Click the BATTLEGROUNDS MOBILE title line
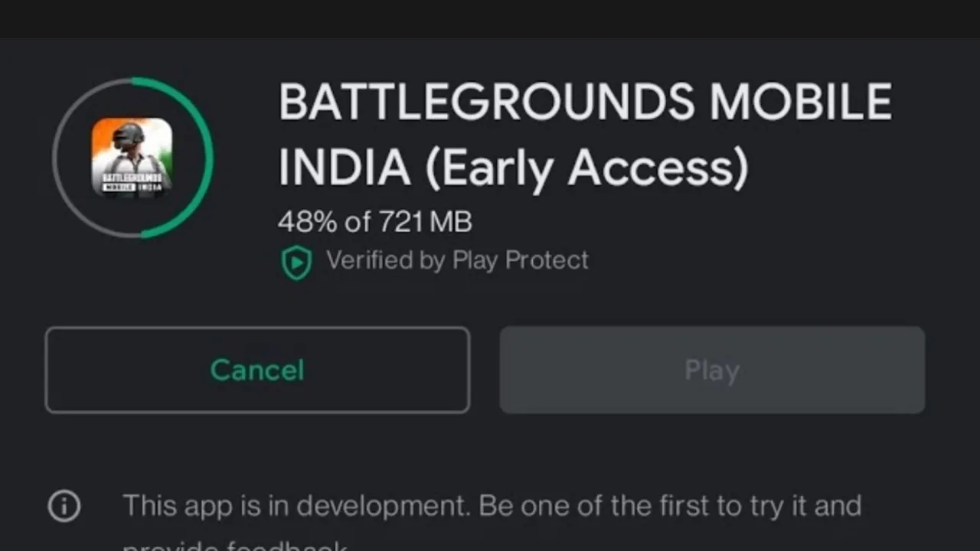980x551 pixels. 585,102
